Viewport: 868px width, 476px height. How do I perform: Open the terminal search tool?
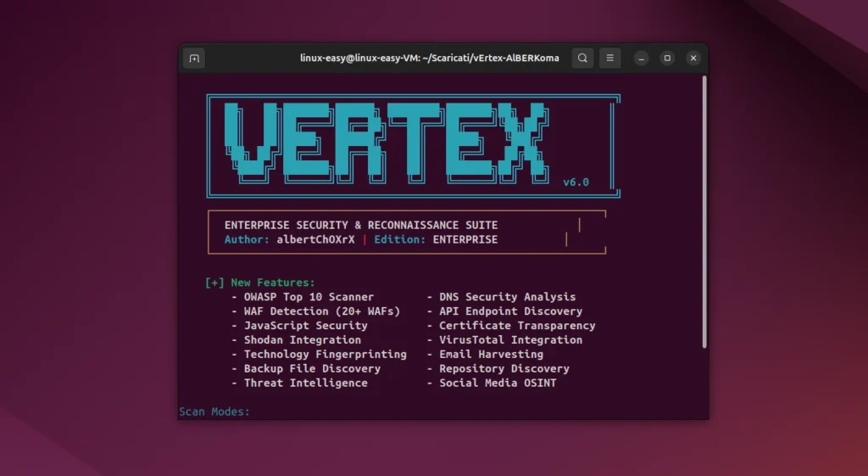582,58
